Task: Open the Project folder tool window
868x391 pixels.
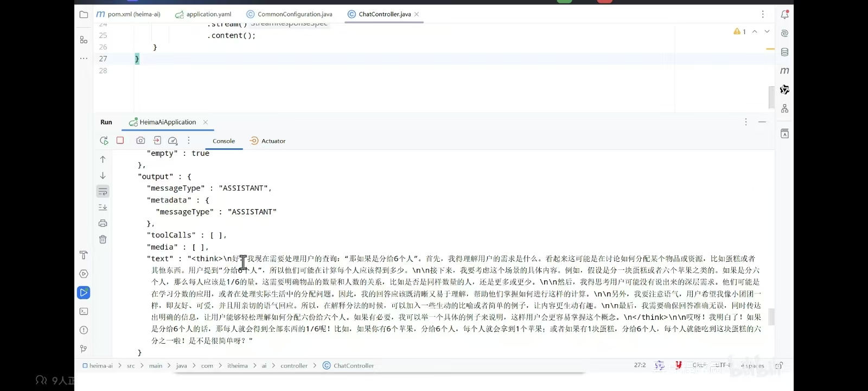Action: coord(84,15)
